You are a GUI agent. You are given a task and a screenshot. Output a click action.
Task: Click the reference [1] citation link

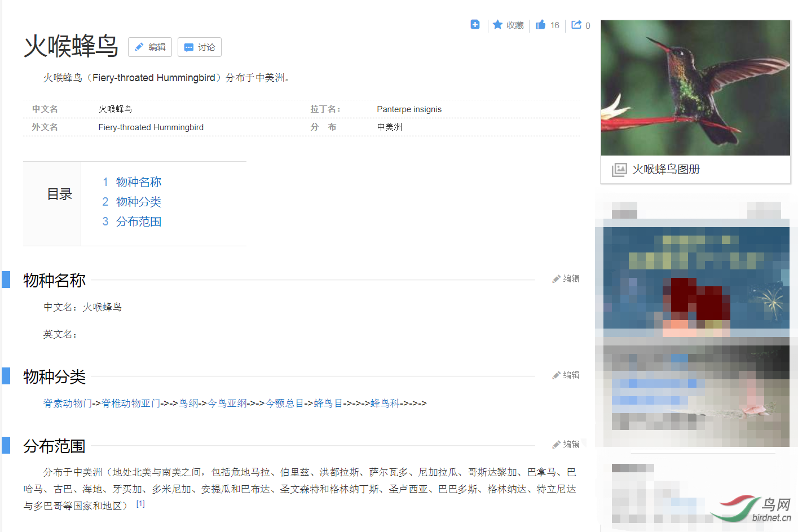(140, 503)
